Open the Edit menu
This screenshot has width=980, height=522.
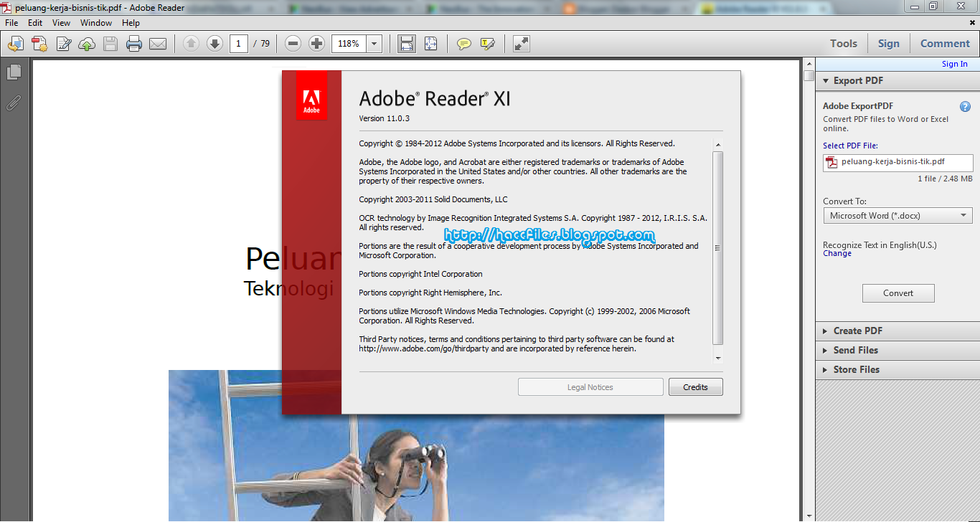click(x=35, y=23)
